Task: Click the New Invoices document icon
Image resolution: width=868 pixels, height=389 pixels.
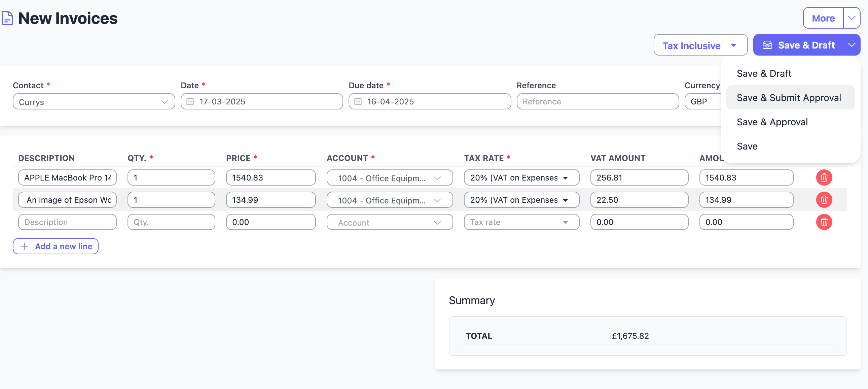Action: 7,18
